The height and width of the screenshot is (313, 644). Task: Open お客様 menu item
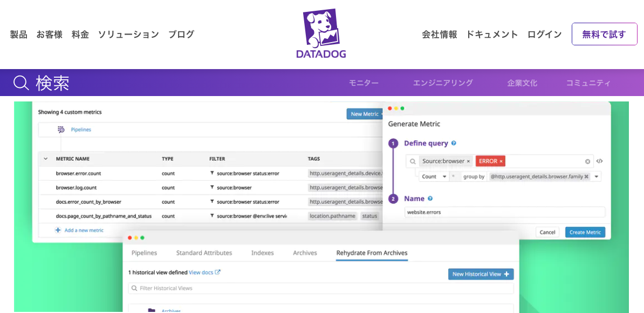click(49, 35)
